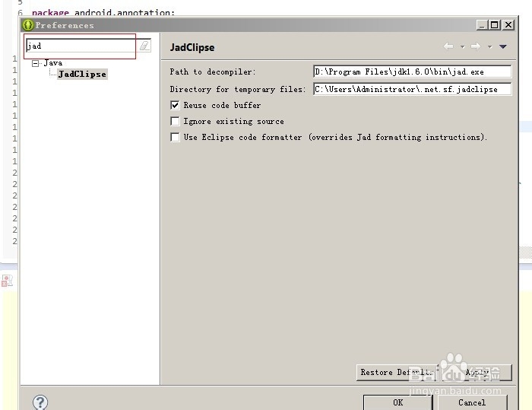Collapse the Java tree node

coord(35,64)
